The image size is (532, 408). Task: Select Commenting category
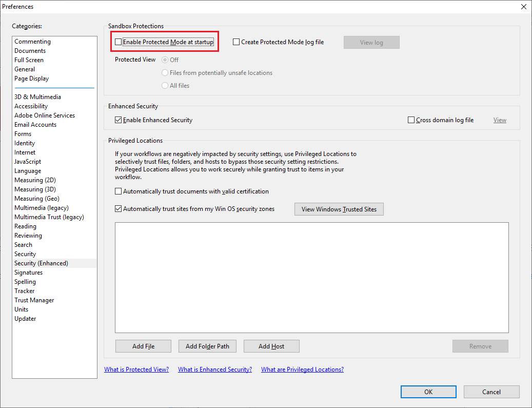tap(54, 42)
